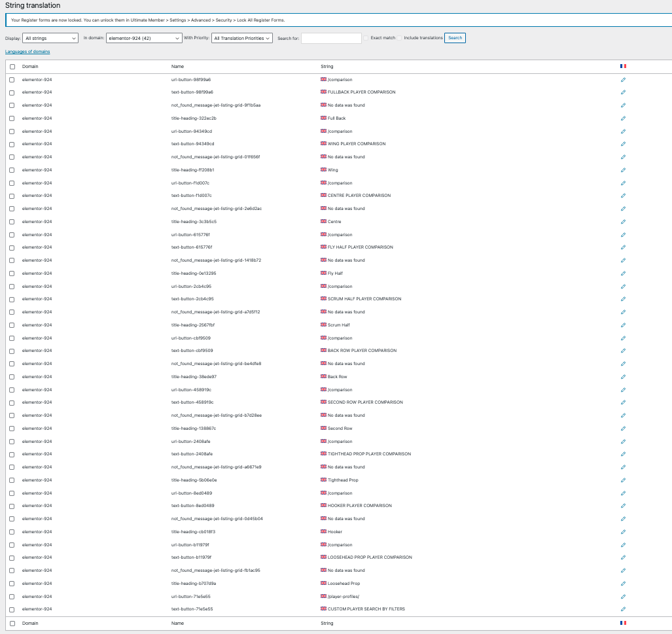
Task: Select row checkbox for url-button-98f99a6
Action: (12, 80)
